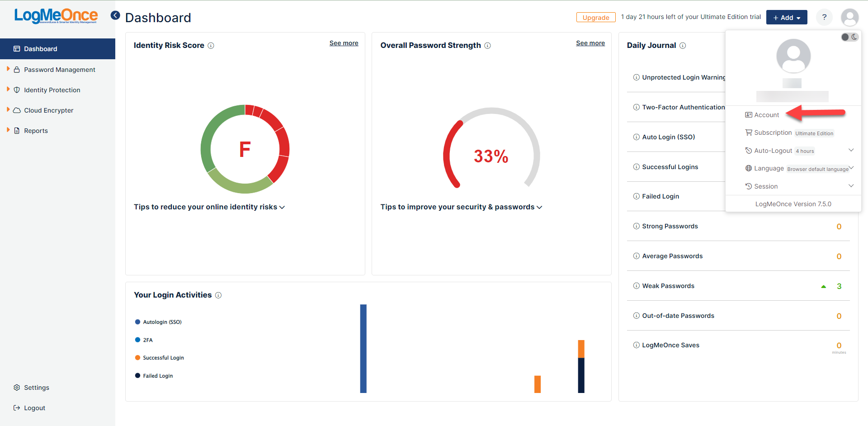Click the Identity Risk Score donut chart
868x426 pixels.
(245, 149)
